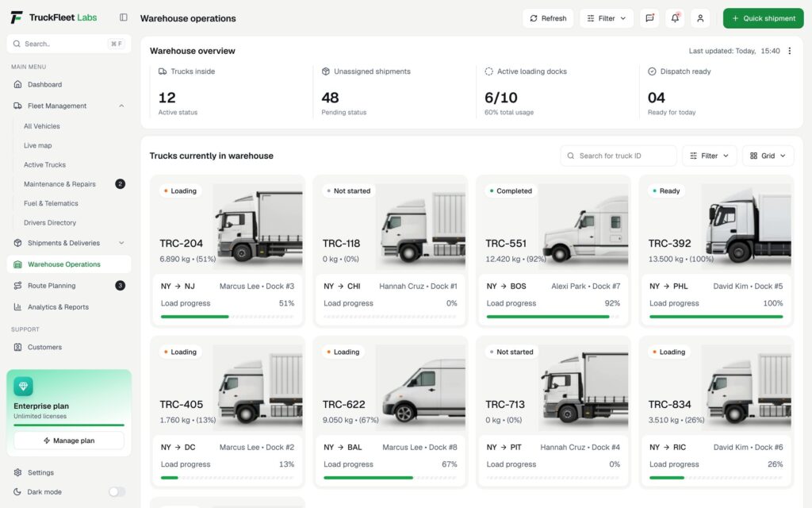Open All Vehicles menu item
812x508 pixels.
[42, 126]
